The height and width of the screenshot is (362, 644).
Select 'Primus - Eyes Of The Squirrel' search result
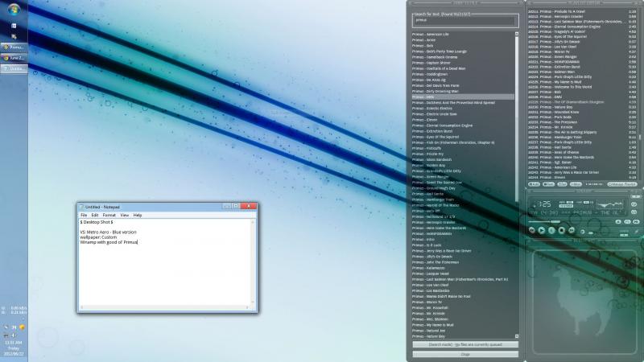[463, 137]
